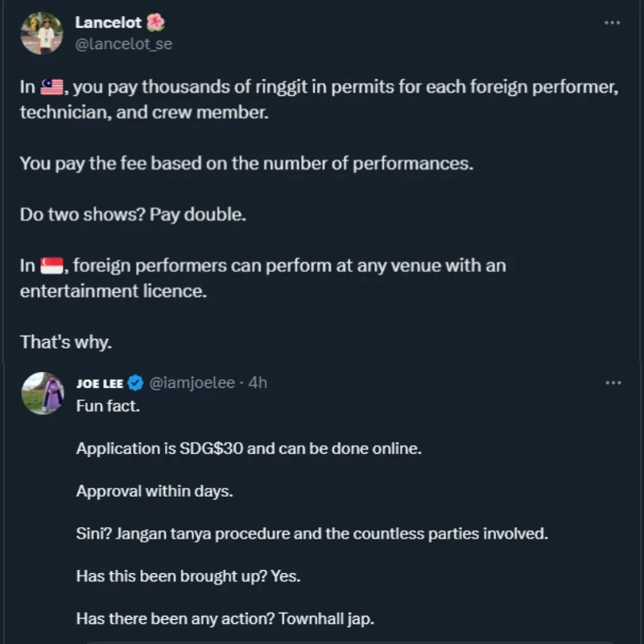Screen dimensions: 644x644
Task: Click the Singapore flag emoji in the tweet
Action: tap(52, 265)
